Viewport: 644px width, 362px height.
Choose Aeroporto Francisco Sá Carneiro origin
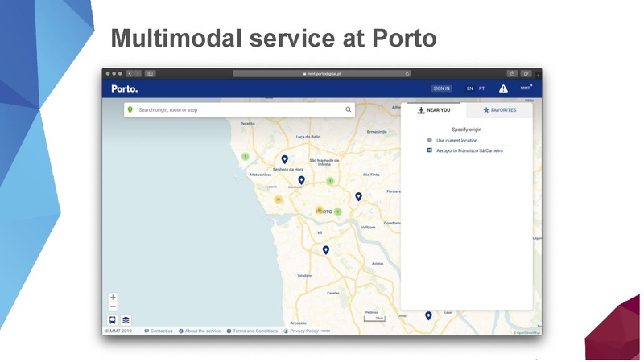[x=469, y=150]
